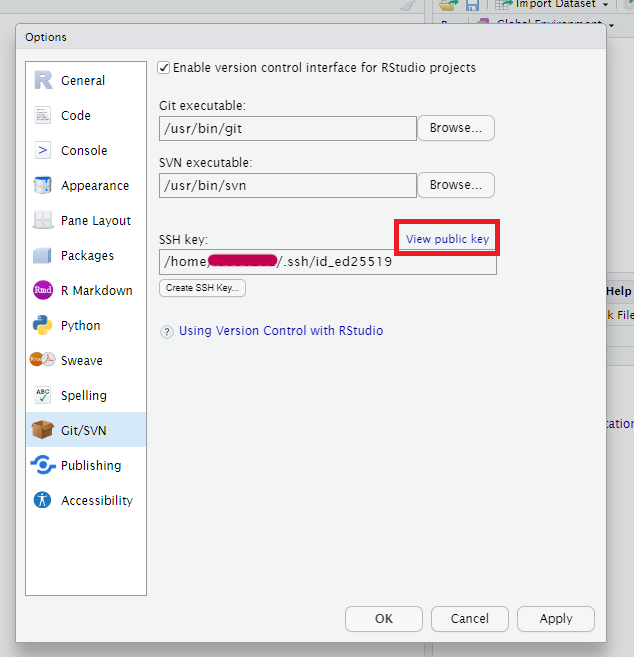This screenshot has height=657, width=634.
Task: Open the General options icon
Action: pyautogui.click(x=43, y=81)
